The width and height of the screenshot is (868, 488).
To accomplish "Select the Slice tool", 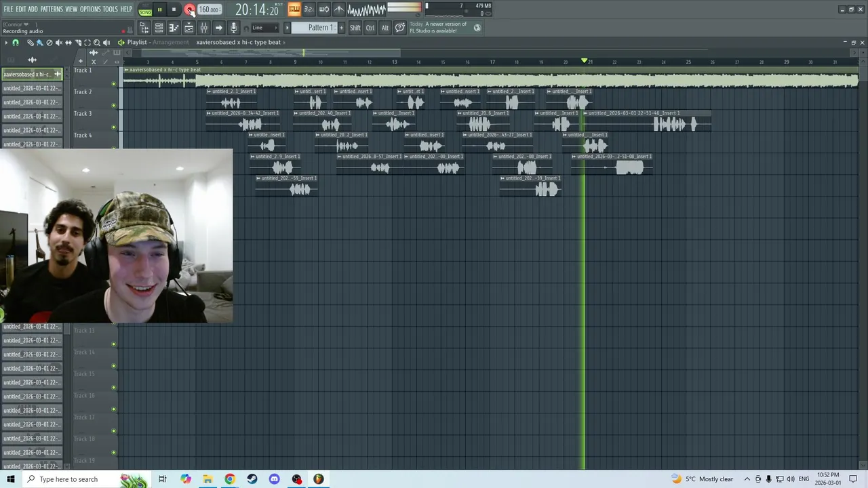I will coord(78,43).
